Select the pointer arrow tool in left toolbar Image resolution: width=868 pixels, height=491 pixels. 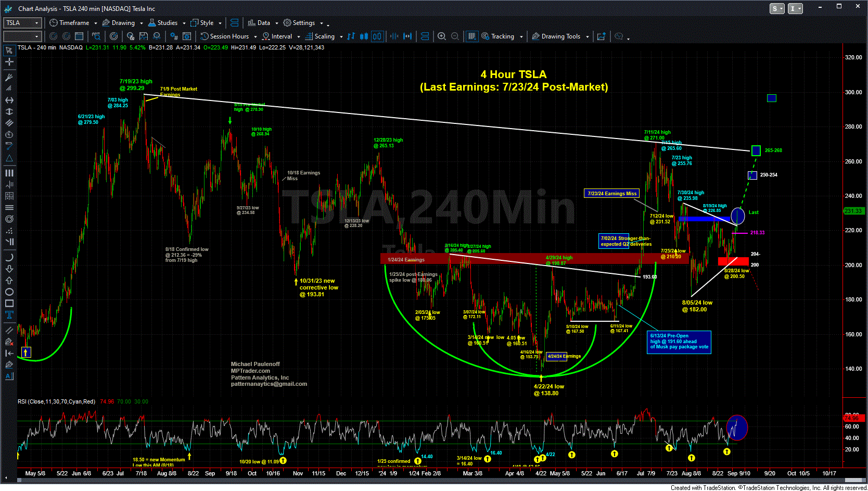tap(9, 50)
